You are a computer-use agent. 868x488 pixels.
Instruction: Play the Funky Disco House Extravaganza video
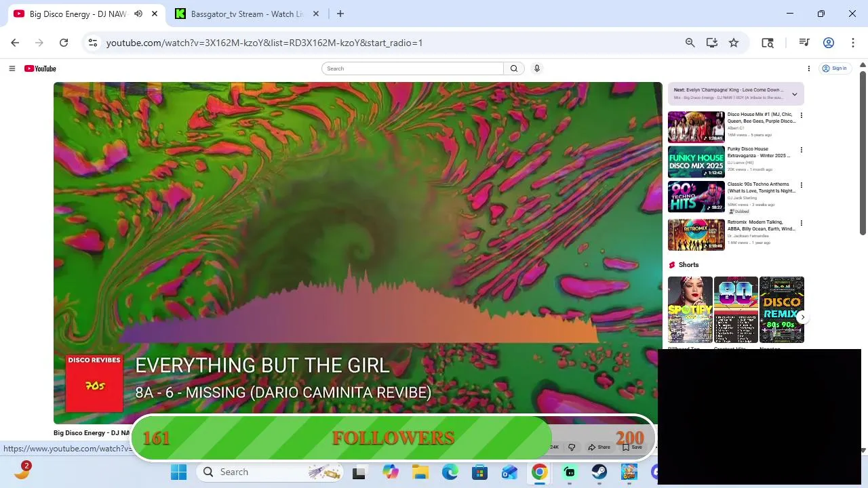(x=696, y=162)
